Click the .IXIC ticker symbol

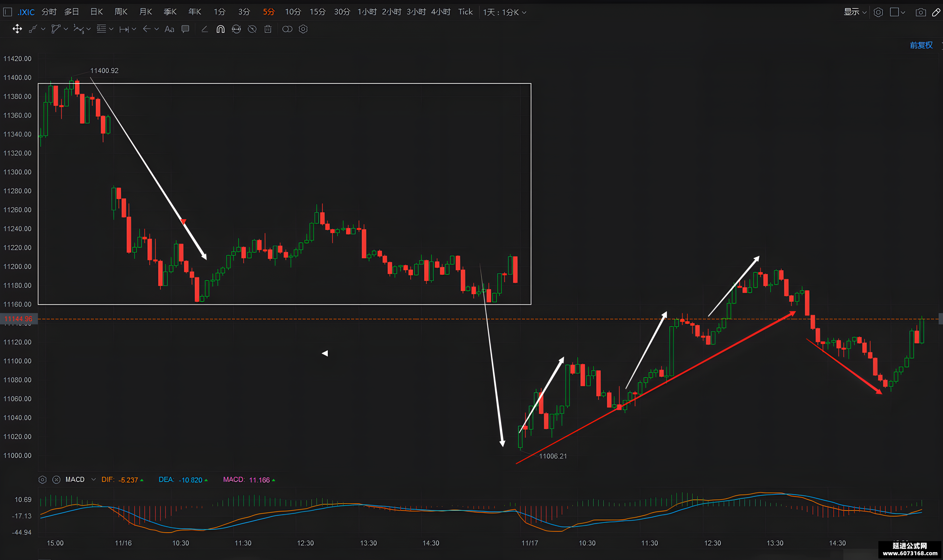26,12
